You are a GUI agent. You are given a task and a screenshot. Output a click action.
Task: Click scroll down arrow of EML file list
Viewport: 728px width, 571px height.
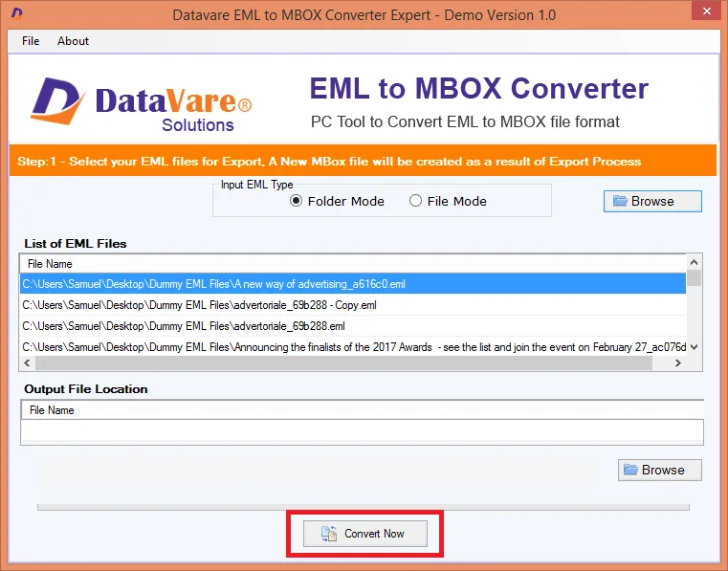coord(694,347)
